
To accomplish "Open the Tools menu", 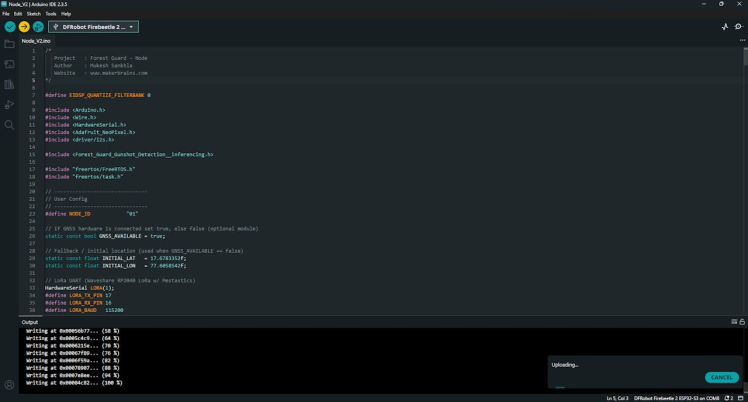I will point(51,14).
